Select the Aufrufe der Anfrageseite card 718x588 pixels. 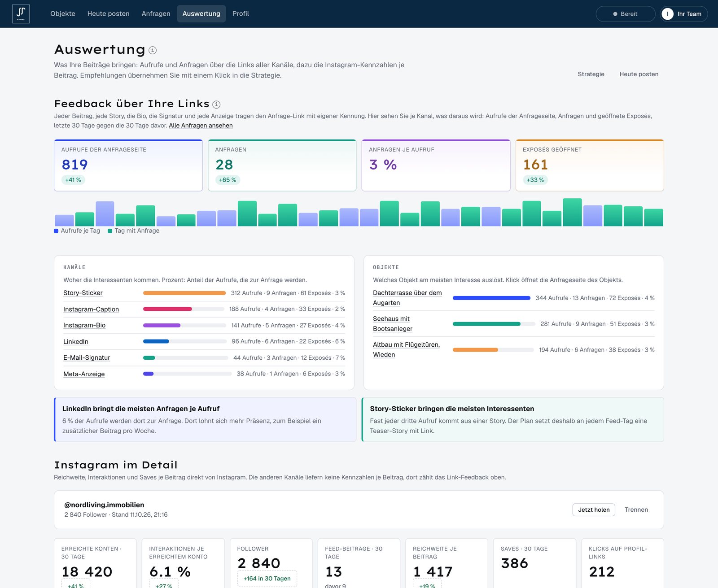128,166
